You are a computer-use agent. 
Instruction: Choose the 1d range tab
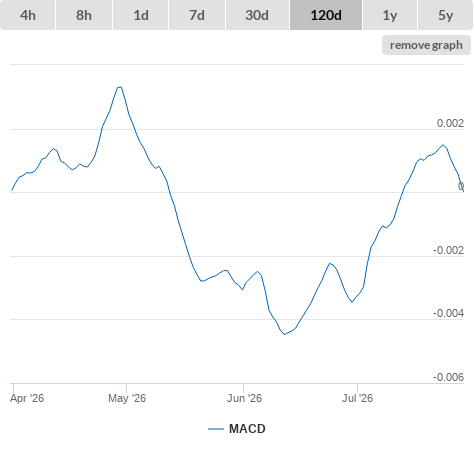141,15
